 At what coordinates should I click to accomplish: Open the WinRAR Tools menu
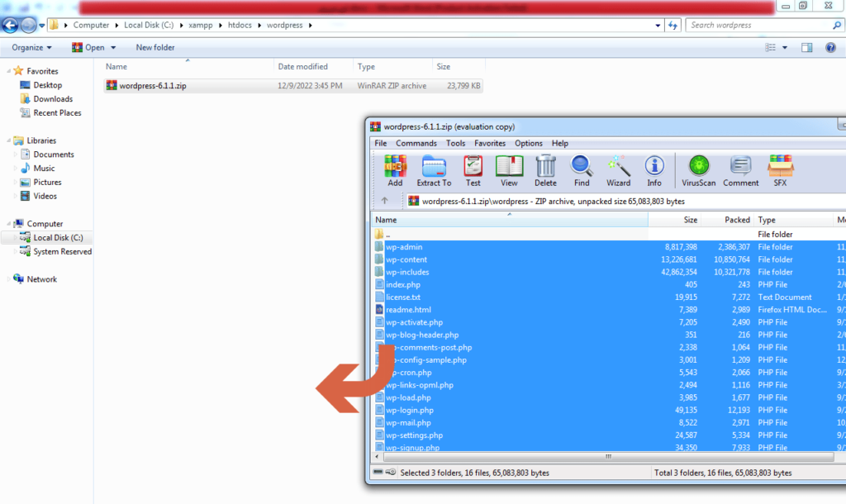[x=455, y=143]
